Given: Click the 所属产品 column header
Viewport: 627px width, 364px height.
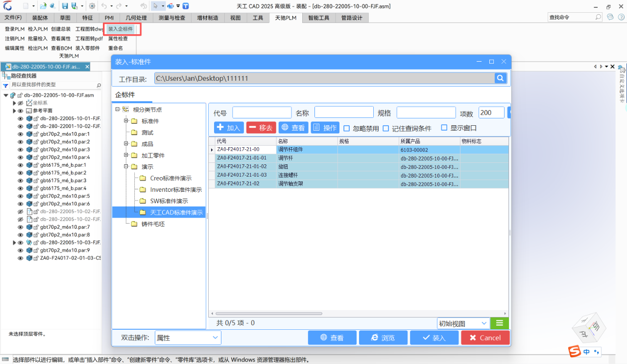Looking at the screenshot, I should (x=430, y=141).
